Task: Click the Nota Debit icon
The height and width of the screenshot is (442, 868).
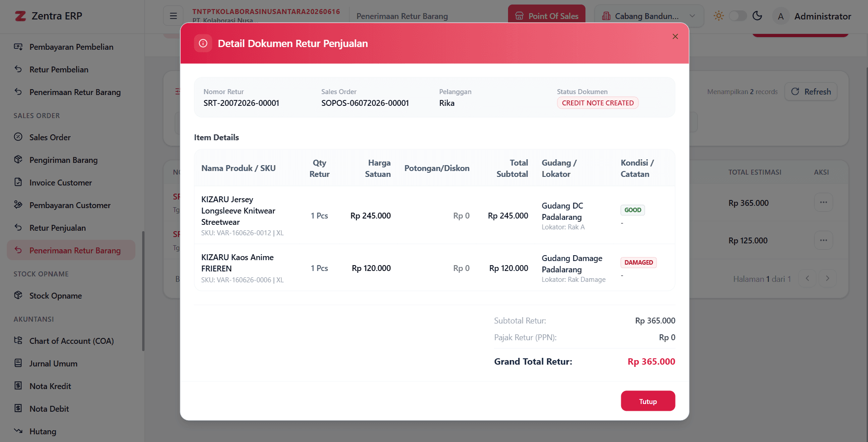Action: pyautogui.click(x=18, y=409)
